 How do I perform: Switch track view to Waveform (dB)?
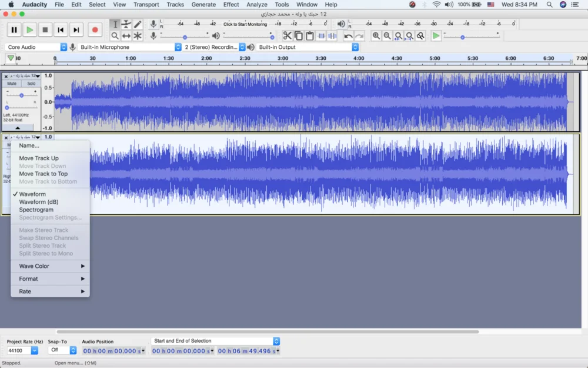point(50,202)
